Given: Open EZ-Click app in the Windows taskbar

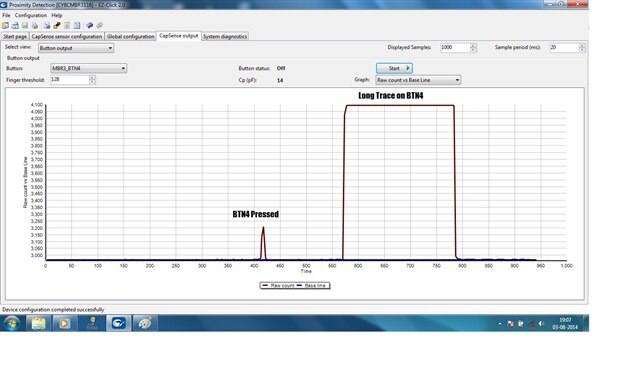Looking at the screenshot, I should 118,324.
